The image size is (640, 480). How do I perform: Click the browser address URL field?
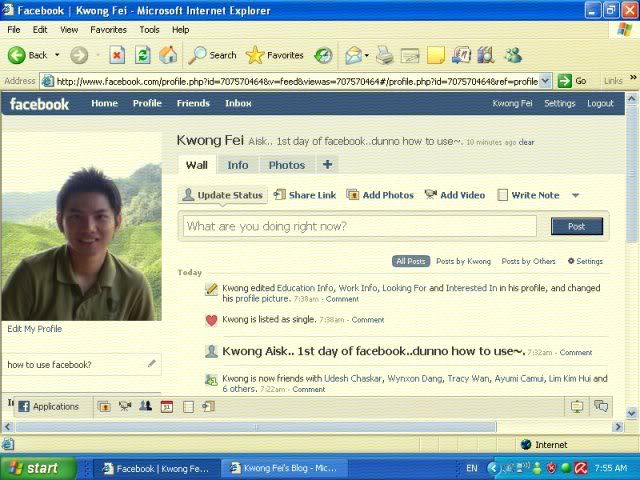coord(296,81)
